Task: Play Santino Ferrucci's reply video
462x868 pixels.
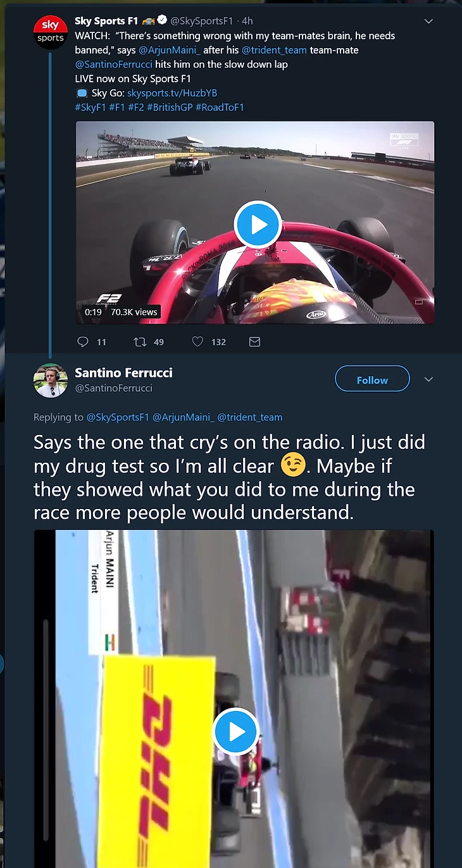Action: (x=236, y=732)
